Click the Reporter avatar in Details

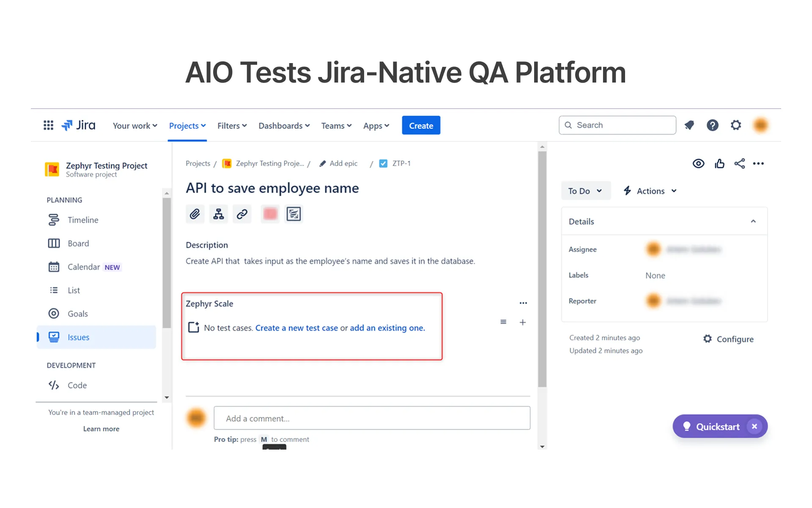coord(653,301)
